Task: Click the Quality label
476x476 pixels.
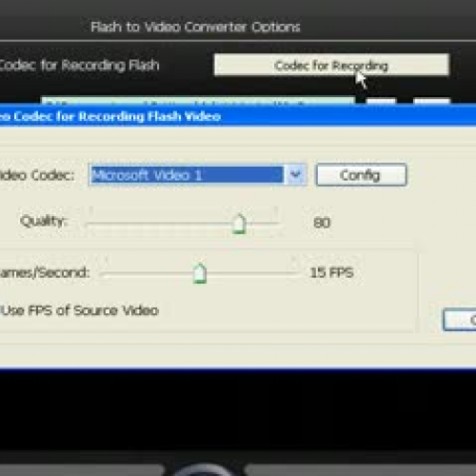Action: pyautogui.click(x=44, y=221)
